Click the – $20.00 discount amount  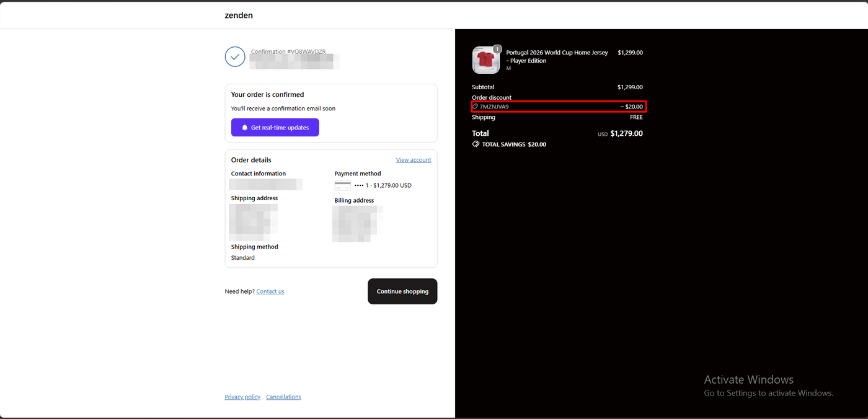tap(631, 107)
